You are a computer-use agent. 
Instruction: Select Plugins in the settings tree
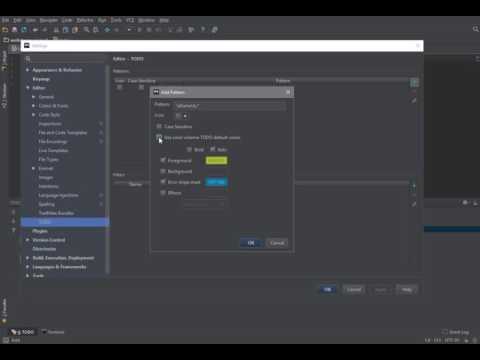(40, 231)
